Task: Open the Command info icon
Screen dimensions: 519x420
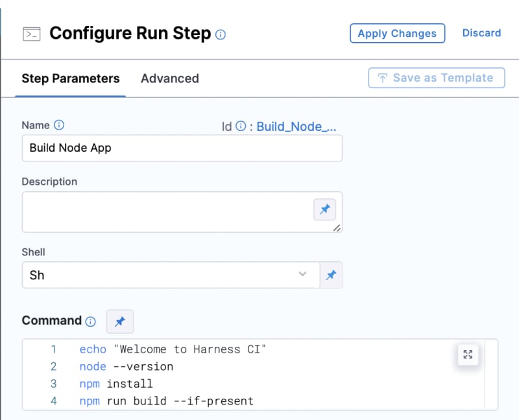Action: pyautogui.click(x=90, y=321)
